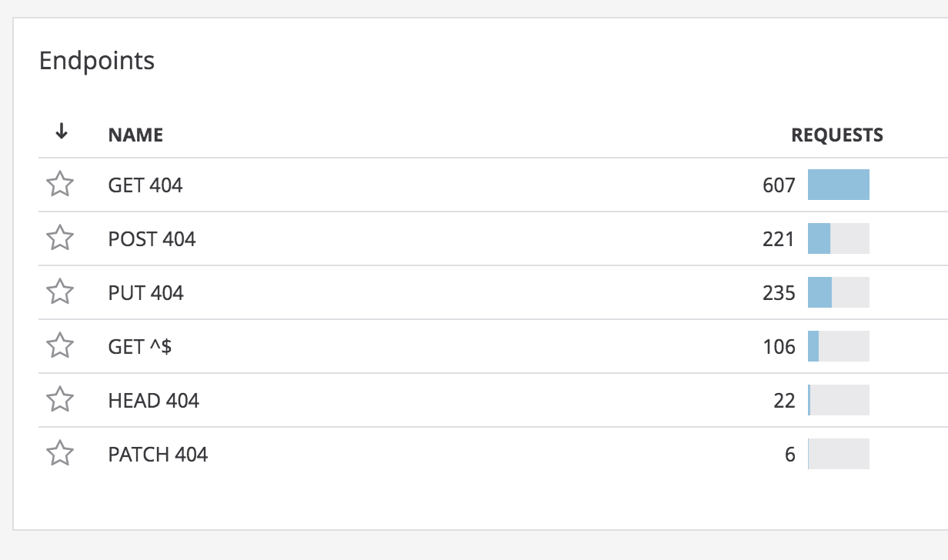Toggle the favorite star beside HEAD 404
This screenshot has height=560, width=948.
(61, 400)
